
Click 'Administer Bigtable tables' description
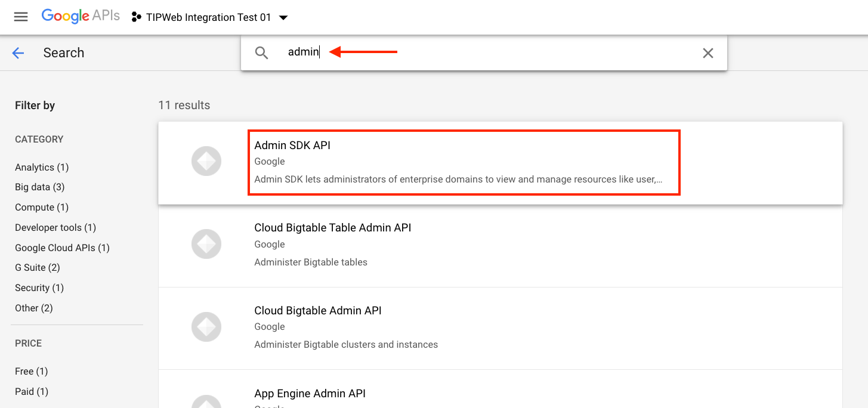[311, 262]
